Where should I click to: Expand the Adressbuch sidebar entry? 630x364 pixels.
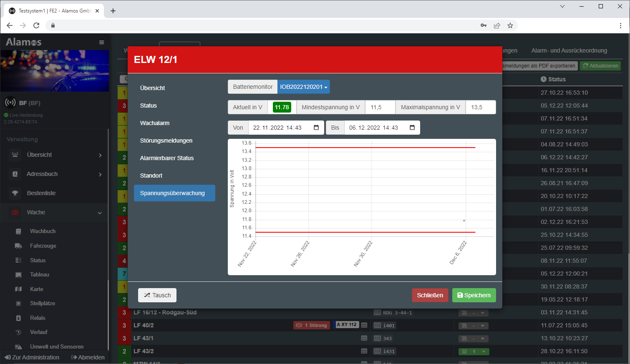point(100,174)
